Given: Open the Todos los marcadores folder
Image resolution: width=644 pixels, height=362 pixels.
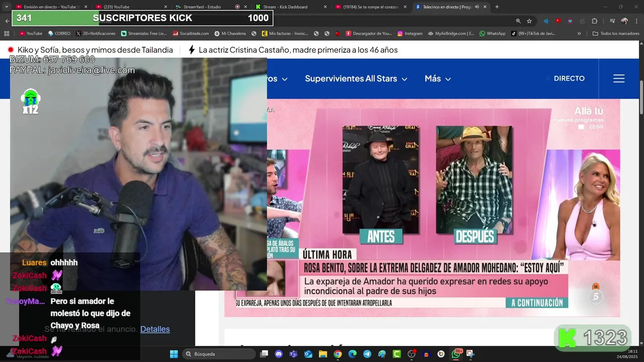Looking at the screenshot, I should pyautogui.click(x=616, y=34).
